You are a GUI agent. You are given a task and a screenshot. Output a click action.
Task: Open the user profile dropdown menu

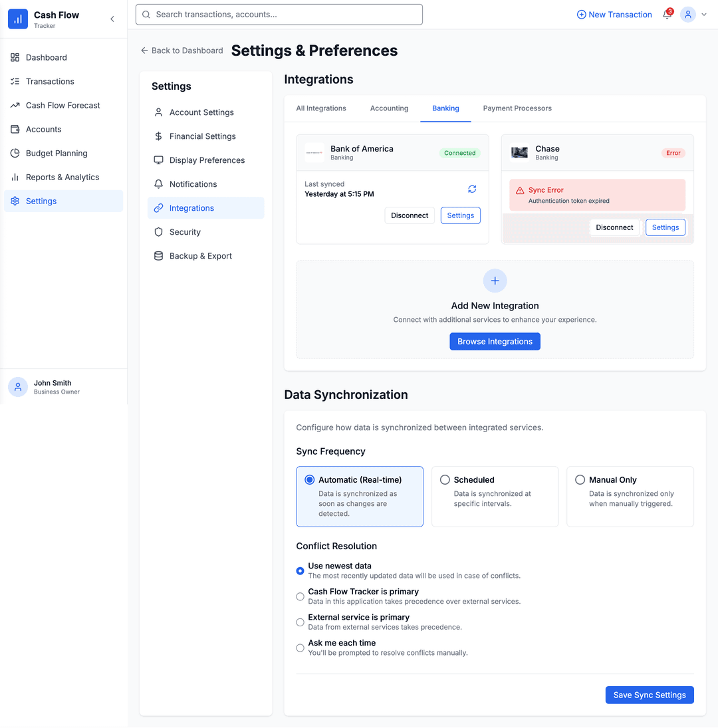pyautogui.click(x=693, y=15)
